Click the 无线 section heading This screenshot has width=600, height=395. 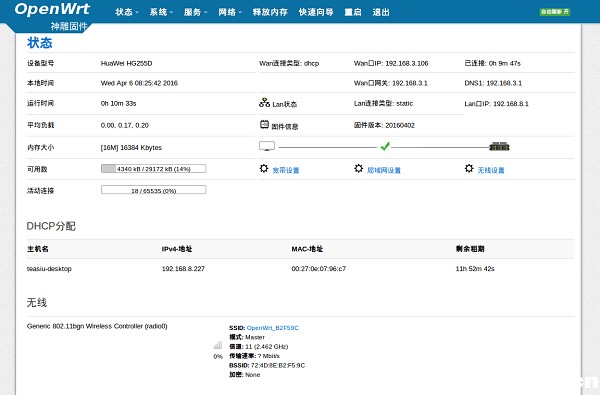37,303
